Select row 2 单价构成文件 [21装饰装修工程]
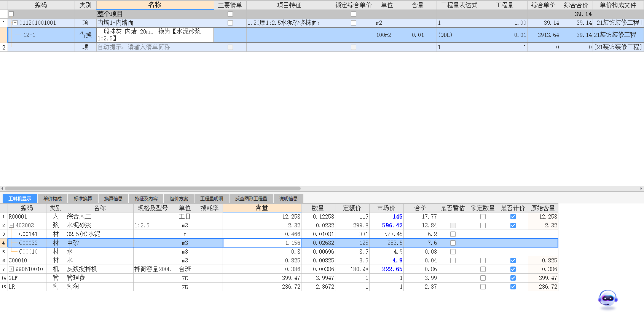This screenshot has height=313, width=644. (x=618, y=47)
